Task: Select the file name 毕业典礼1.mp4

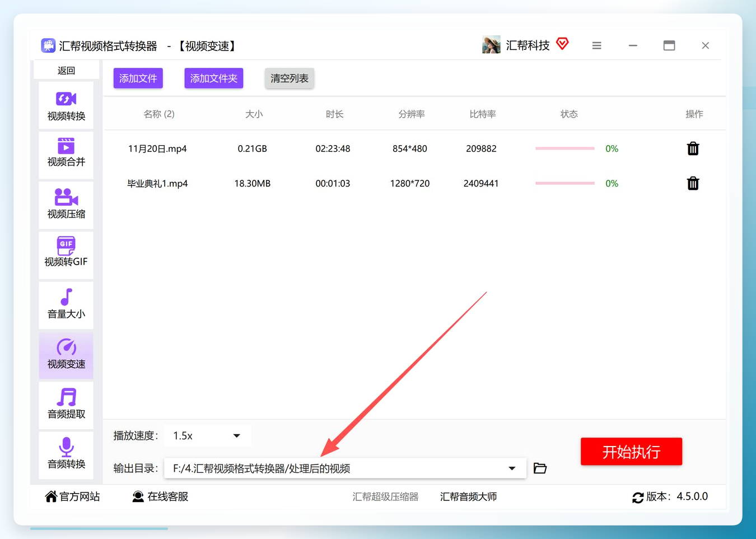Action: [x=157, y=183]
